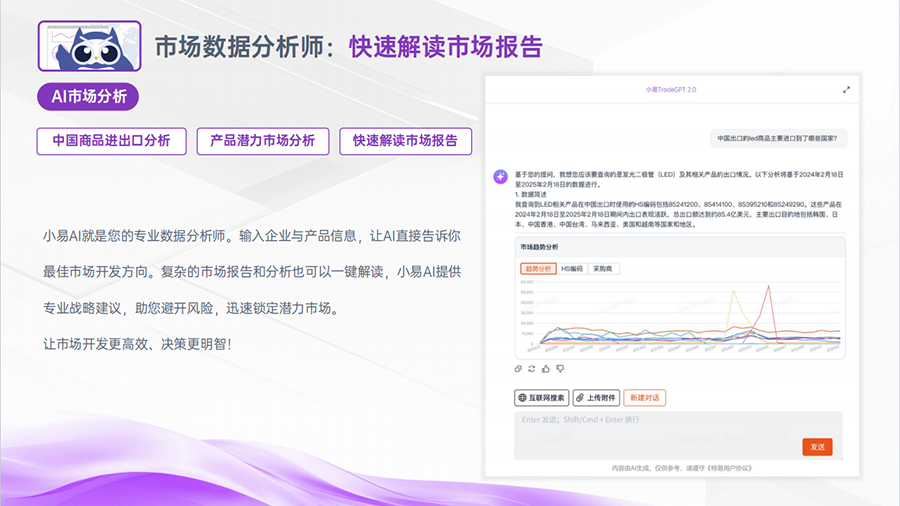Start a new chat with 新建对话
This screenshot has width=900, height=506.
click(x=645, y=397)
